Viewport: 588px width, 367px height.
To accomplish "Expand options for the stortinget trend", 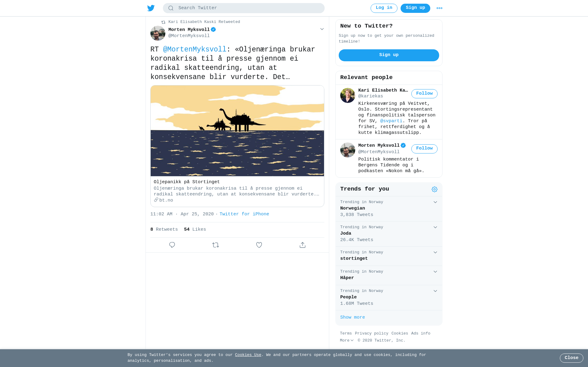I will click(435, 252).
